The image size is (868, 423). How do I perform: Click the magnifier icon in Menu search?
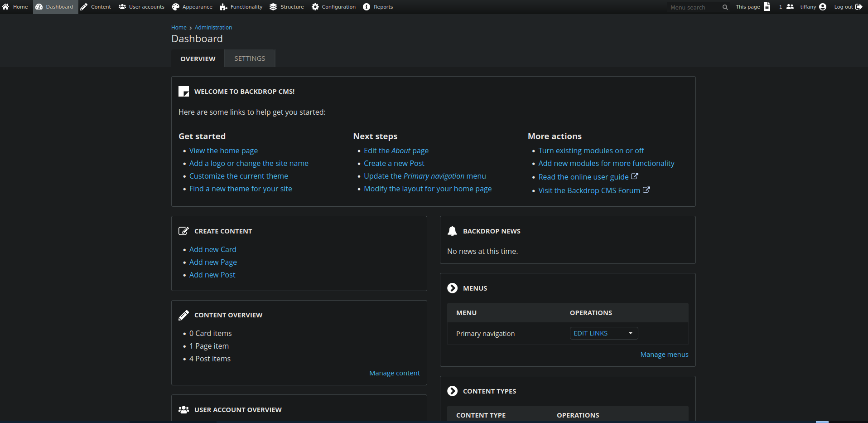click(x=725, y=7)
